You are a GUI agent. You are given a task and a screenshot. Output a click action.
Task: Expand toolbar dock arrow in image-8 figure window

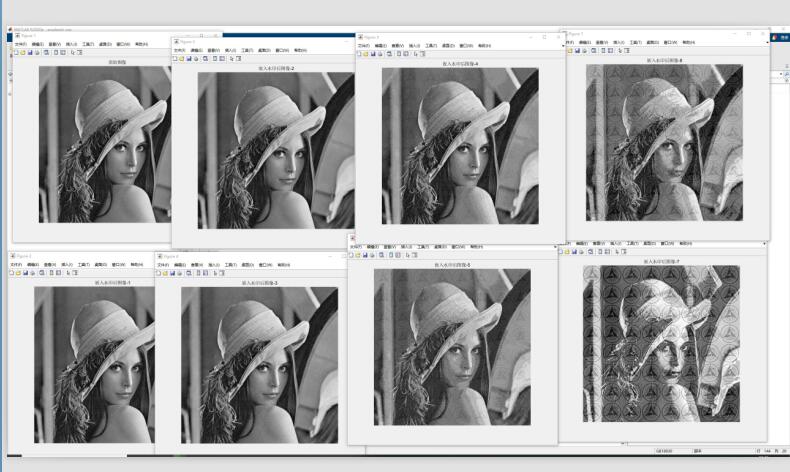767,42
